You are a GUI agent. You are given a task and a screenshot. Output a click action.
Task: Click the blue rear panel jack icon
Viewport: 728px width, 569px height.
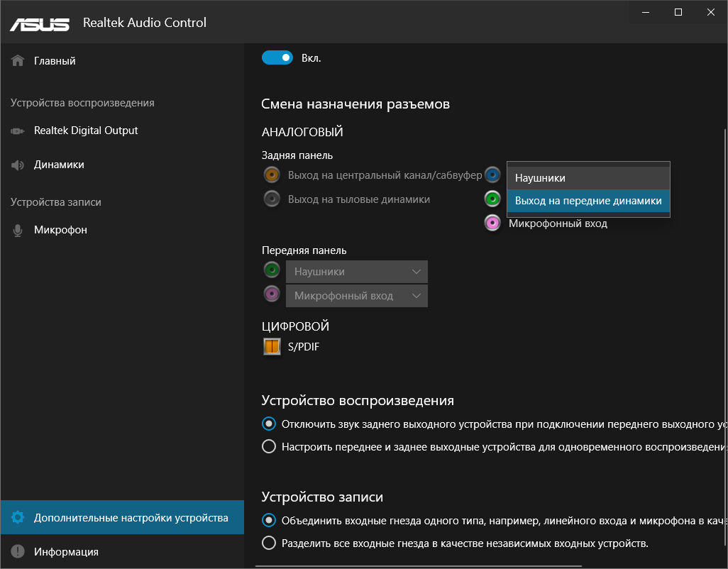(492, 175)
